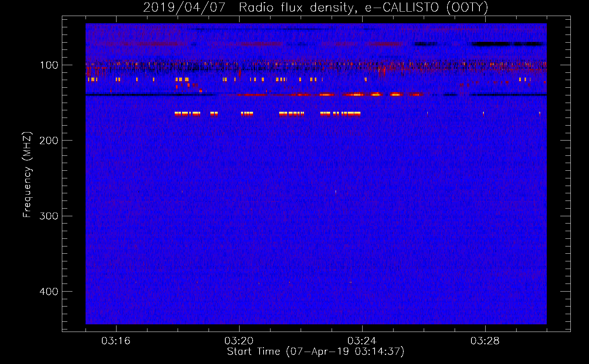Click the 100 frequency tick label
The width and height of the screenshot is (589, 364).
coord(49,65)
